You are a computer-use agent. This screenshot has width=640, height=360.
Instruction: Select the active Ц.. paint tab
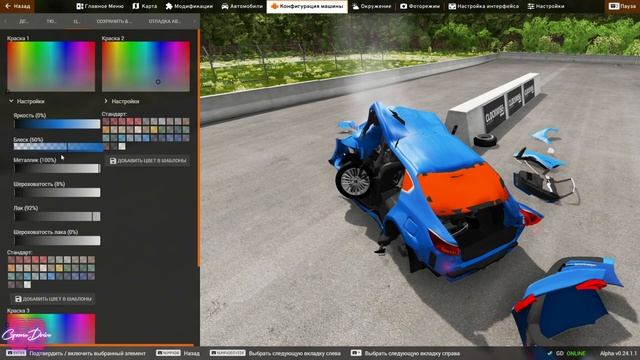pos(76,21)
